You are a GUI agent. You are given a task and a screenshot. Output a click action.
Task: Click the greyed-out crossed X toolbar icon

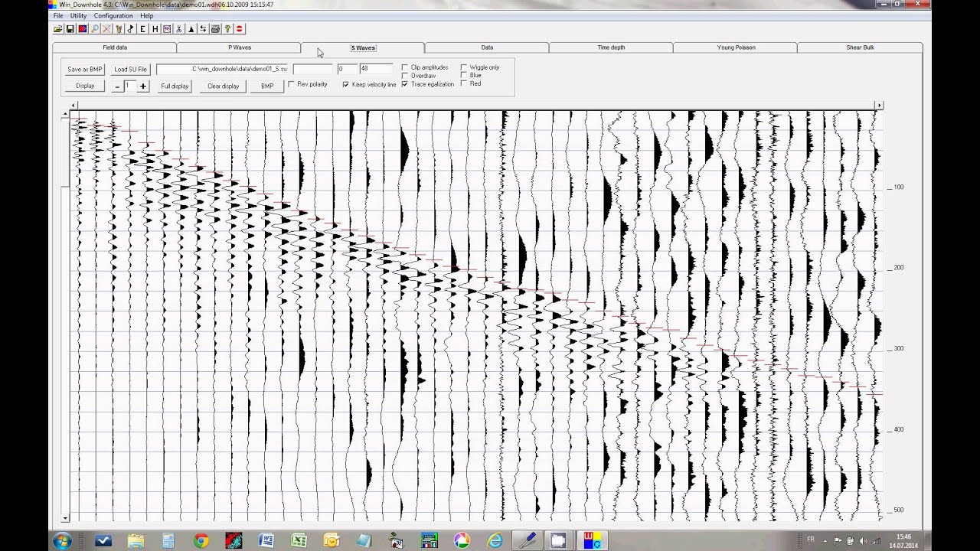106,29
